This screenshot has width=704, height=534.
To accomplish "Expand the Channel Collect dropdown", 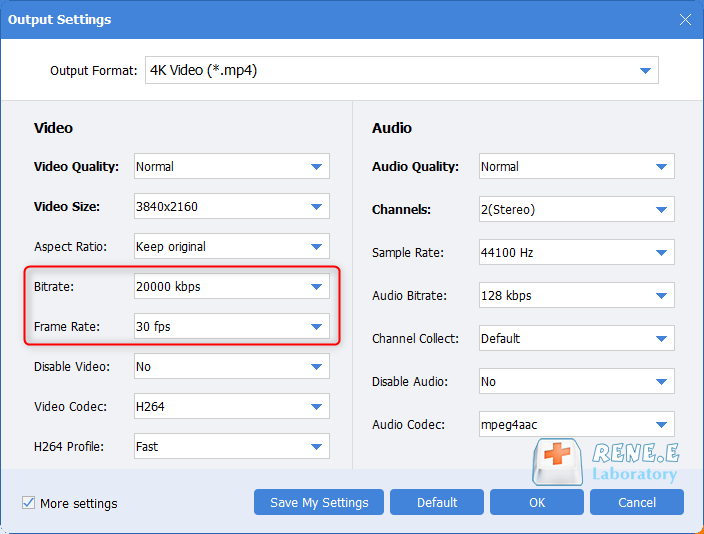I will (576, 338).
